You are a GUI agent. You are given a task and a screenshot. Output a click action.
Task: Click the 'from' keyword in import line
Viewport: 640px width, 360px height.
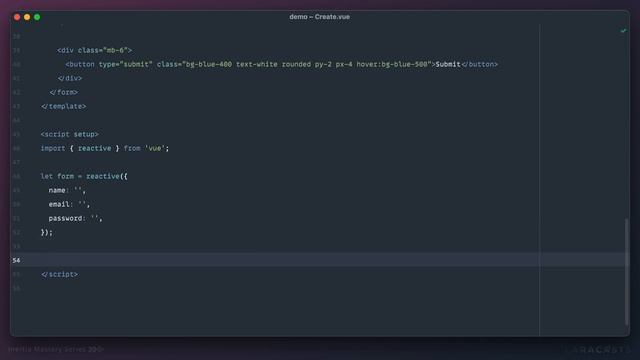click(132, 148)
